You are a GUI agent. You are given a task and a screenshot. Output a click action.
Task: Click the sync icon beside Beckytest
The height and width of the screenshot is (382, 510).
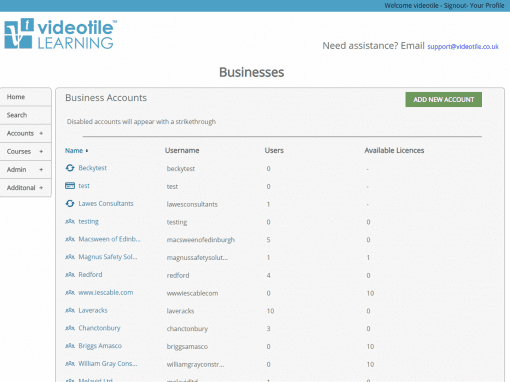click(x=70, y=168)
